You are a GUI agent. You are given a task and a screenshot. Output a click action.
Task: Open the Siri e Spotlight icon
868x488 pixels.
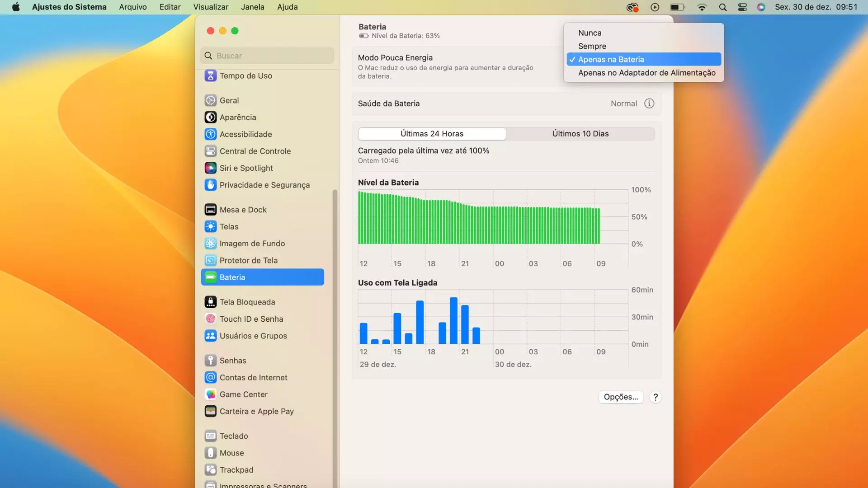tap(210, 168)
